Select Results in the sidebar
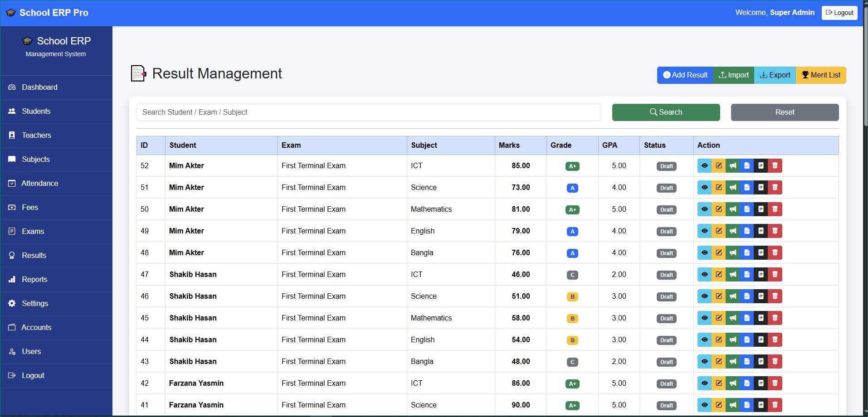The image size is (868, 417). tap(56, 256)
